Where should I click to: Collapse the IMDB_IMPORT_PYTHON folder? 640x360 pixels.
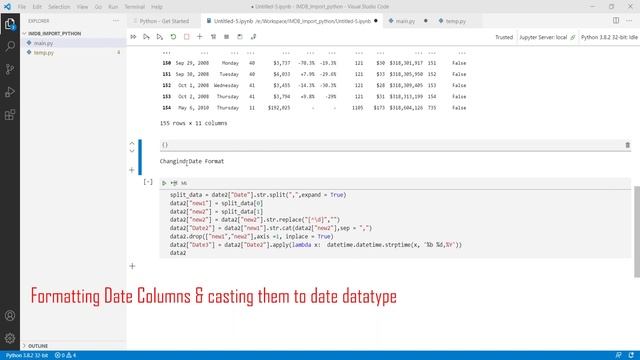click(x=55, y=33)
